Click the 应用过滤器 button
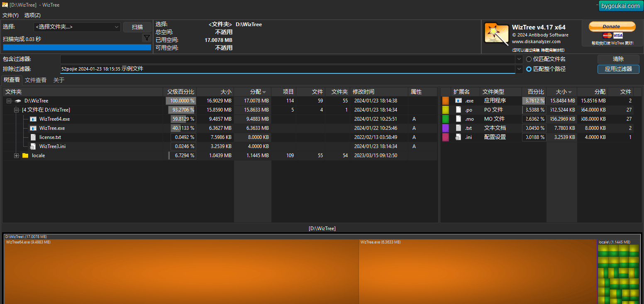Viewport: 644px width, 304px height. [618, 69]
